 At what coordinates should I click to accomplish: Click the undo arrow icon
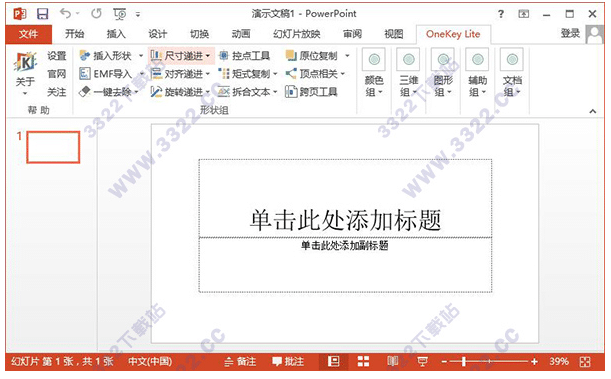(x=65, y=14)
